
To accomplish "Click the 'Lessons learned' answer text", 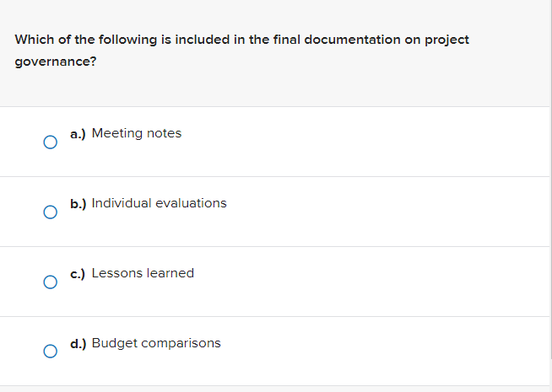I will coord(143,273).
